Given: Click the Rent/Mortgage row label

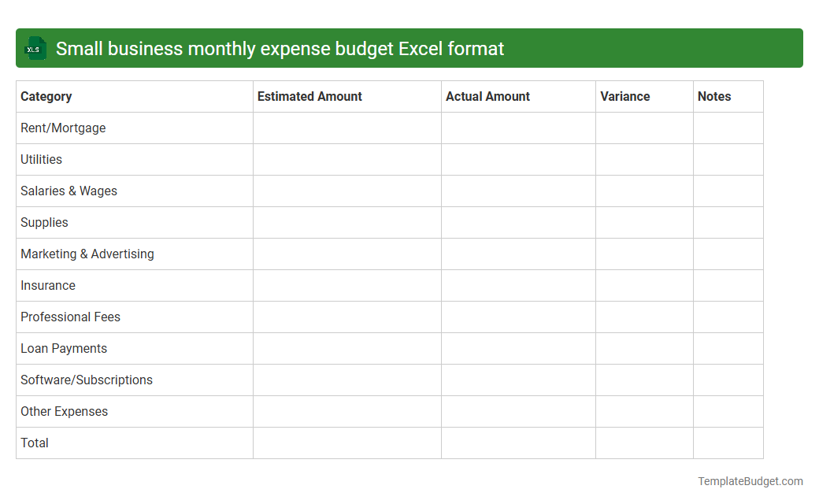Looking at the screenshot, I should [x=63, y=128].
